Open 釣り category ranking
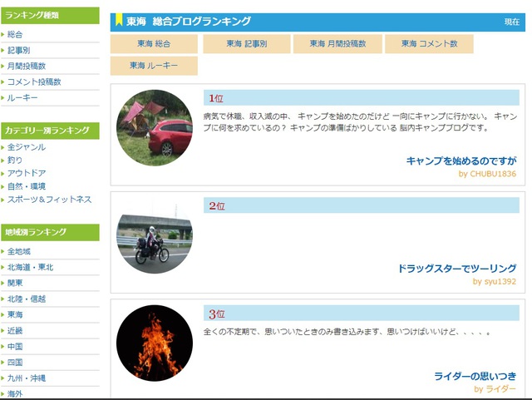The width and height of the screenshot is (532, 400). [15, 160]
